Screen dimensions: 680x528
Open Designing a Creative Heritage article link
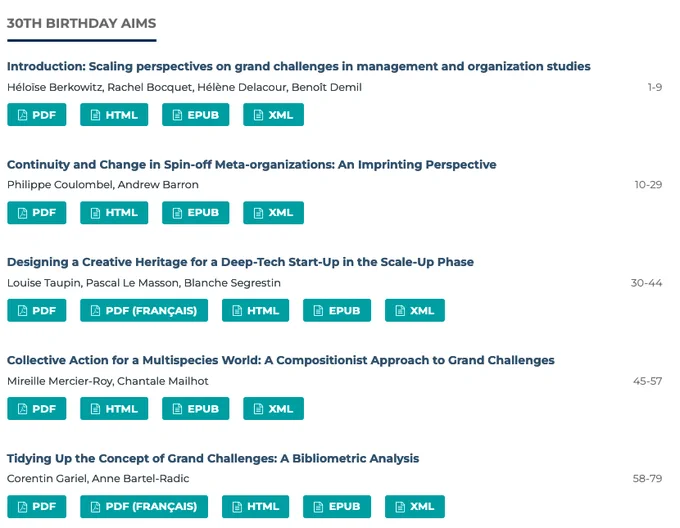tap(240, 262)
